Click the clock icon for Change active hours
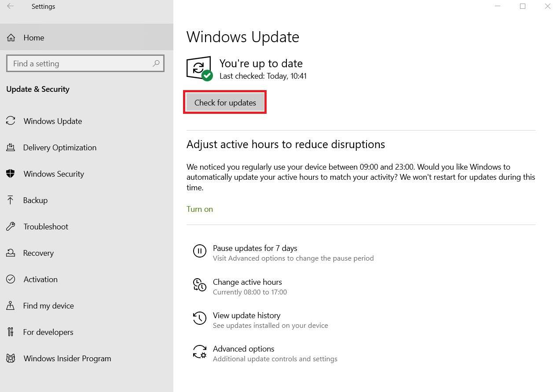The height and width of the screenshot is (392, 557). coord(200,285)
